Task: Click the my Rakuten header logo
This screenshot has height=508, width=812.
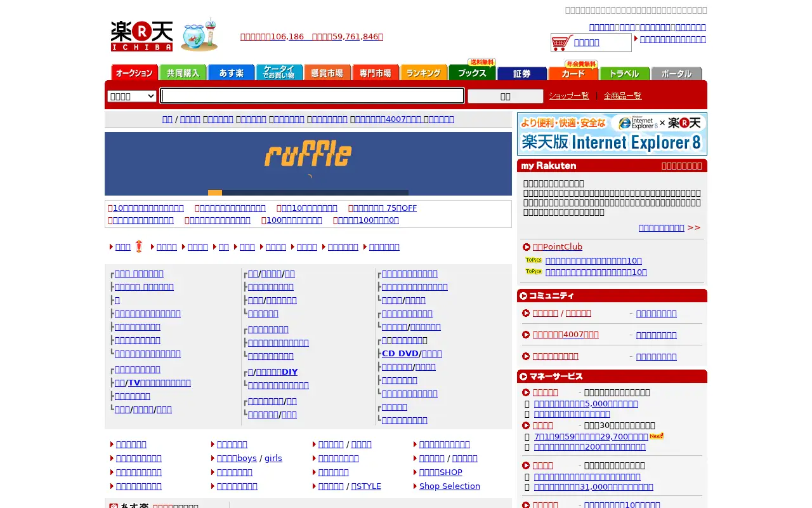Action: (549, 166)
